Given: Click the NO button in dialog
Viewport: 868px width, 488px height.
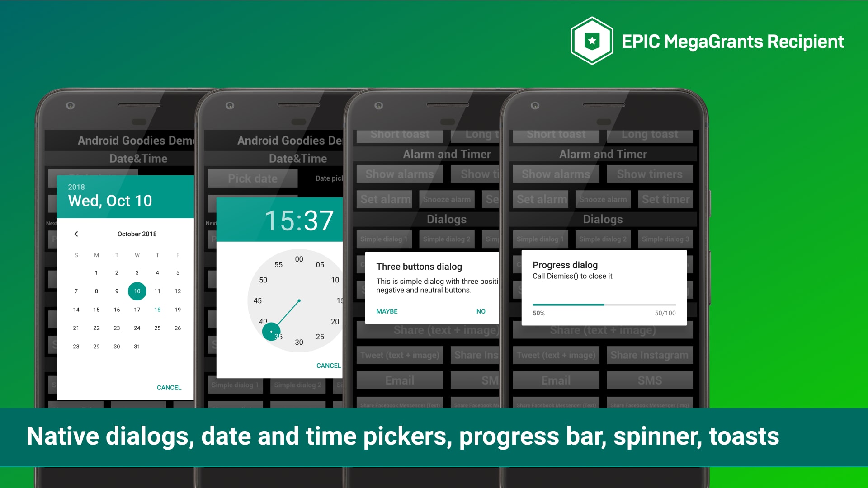Looking at the screenshot, I should coord(481,311).
